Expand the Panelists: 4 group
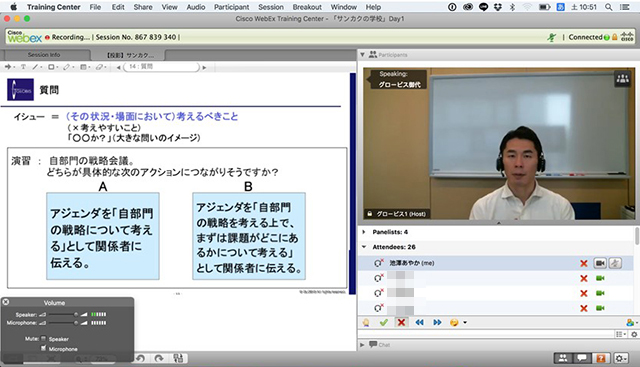 click(x=364, y=232)
